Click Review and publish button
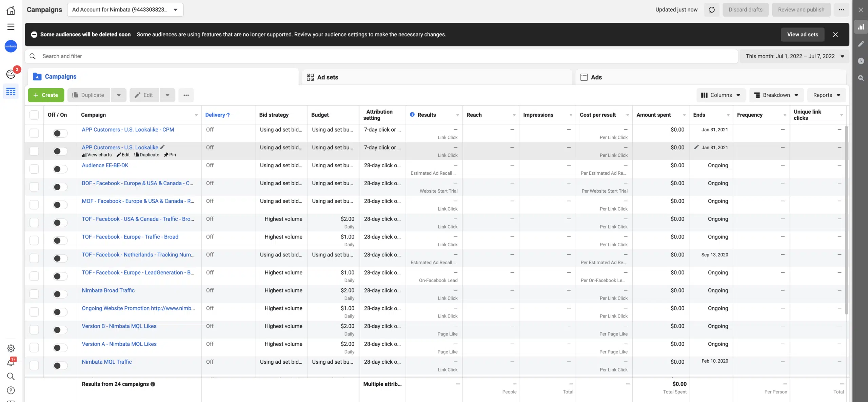The image size is (868, 402). (x=801, y=9)
